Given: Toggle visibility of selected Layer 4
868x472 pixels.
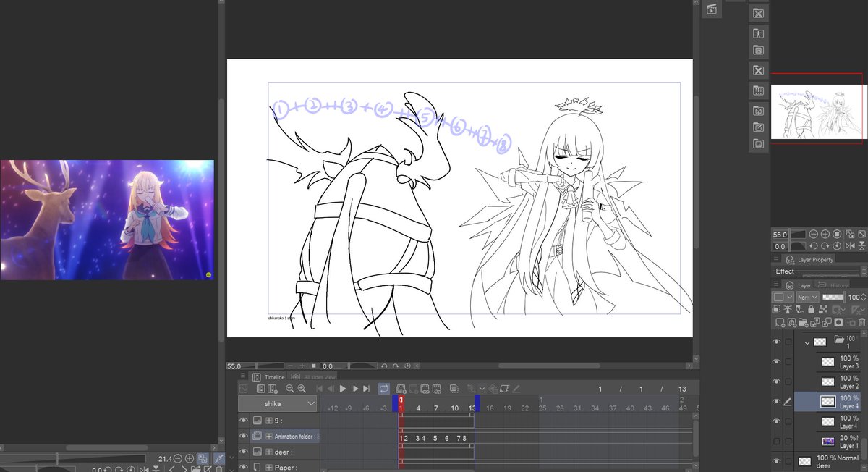Looking at the screenshot, I should 776,402.
